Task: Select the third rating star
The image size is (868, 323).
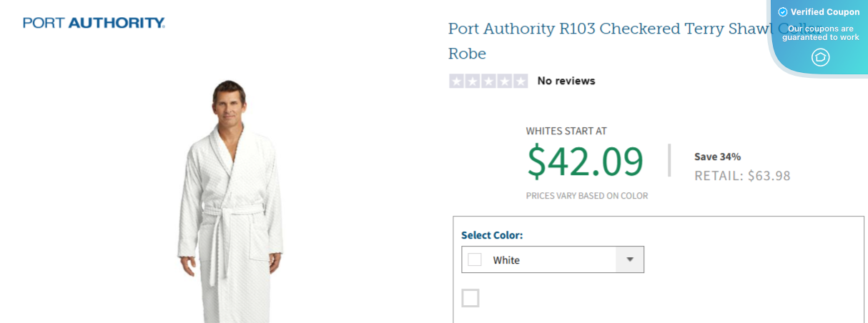Action: click(488, 81)
